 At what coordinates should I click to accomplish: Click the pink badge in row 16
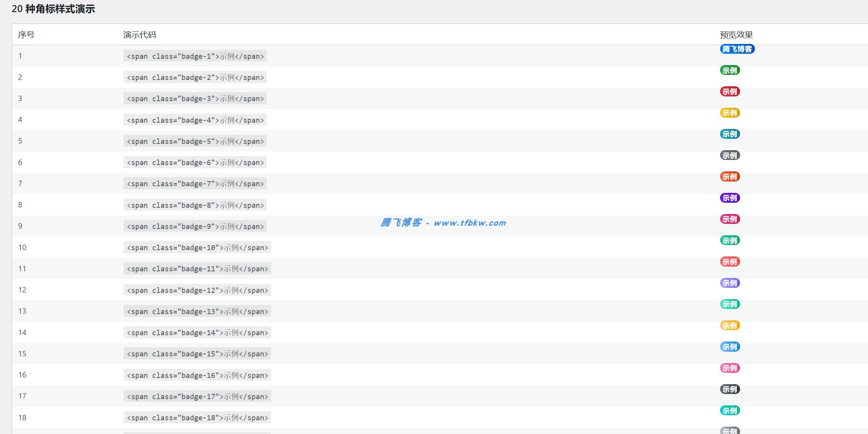click(729, 368)
